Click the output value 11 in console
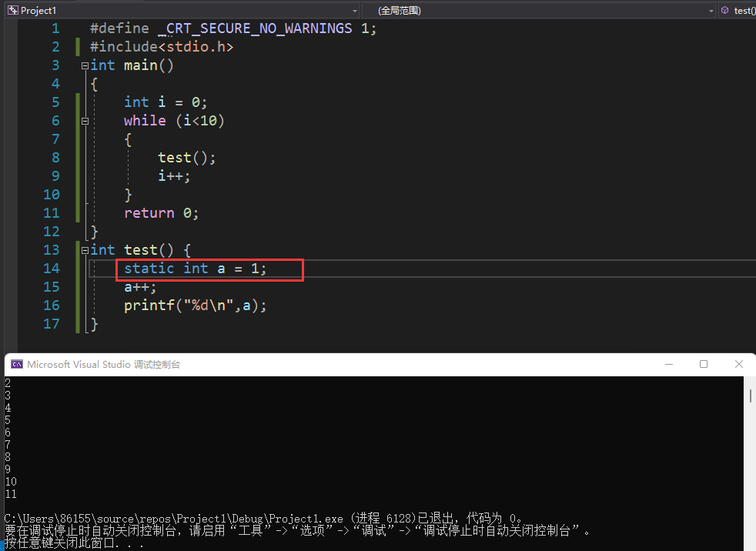 [11, 494]
